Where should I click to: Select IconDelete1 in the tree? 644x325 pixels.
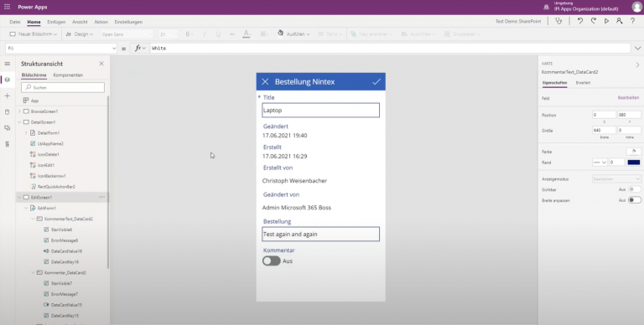click(x=49, y=155)
